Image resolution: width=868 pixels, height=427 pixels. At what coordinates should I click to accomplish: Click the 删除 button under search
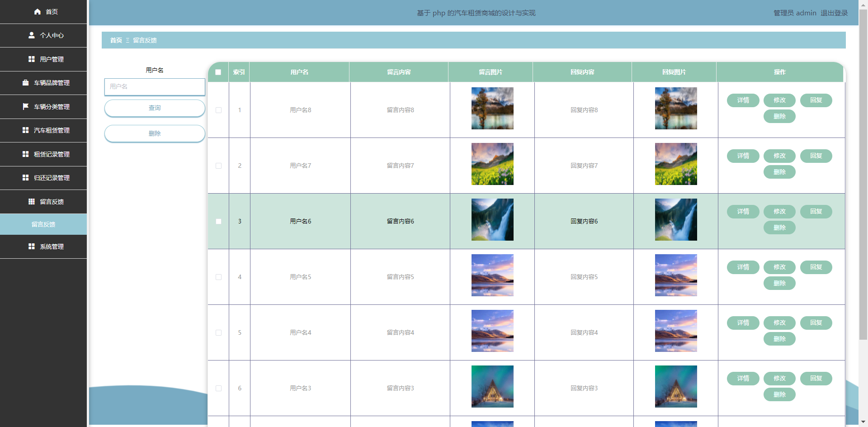click(x=155, y=133)
